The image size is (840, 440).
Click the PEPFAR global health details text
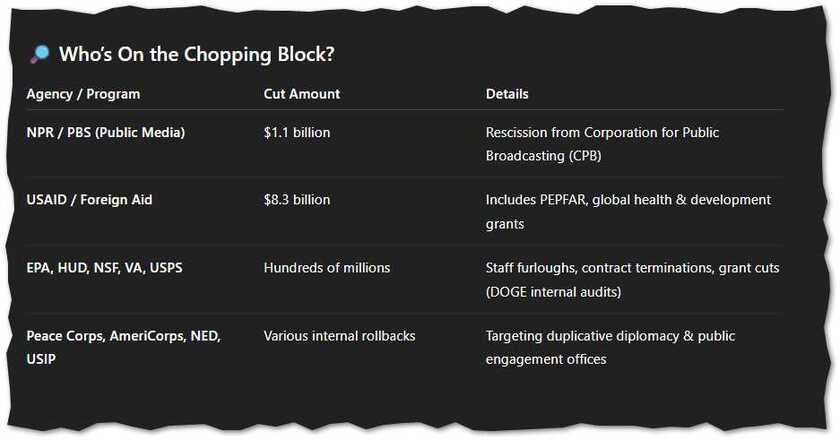(628, 211)
